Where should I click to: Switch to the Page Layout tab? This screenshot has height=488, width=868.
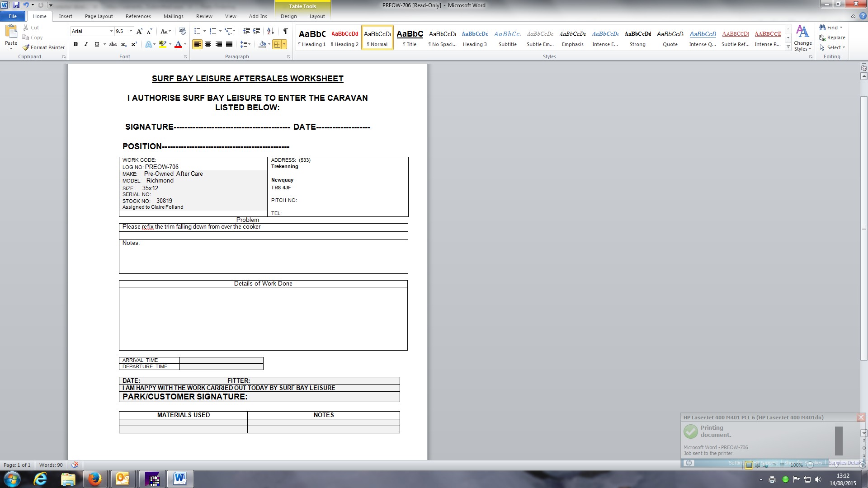click(99, 16)
